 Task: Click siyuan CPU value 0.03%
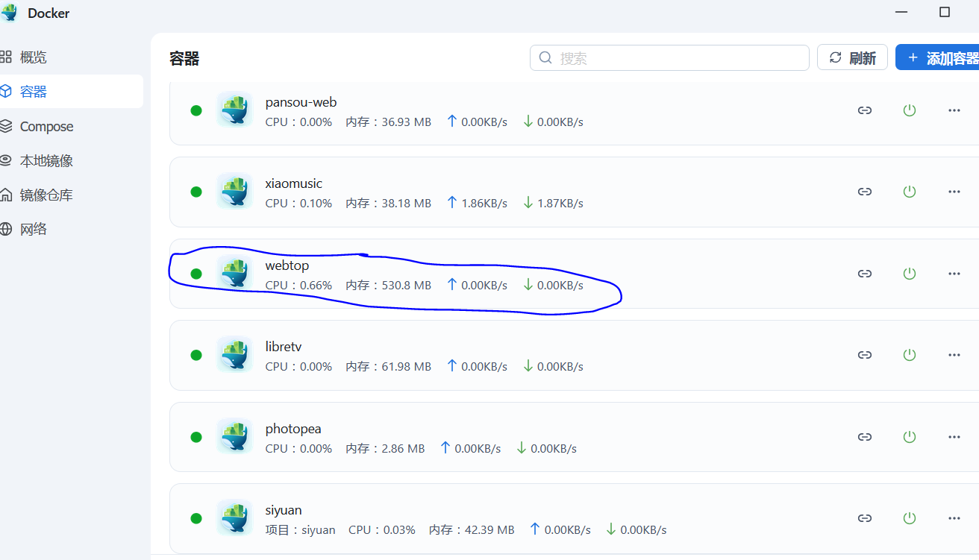[x=399, y=530]
